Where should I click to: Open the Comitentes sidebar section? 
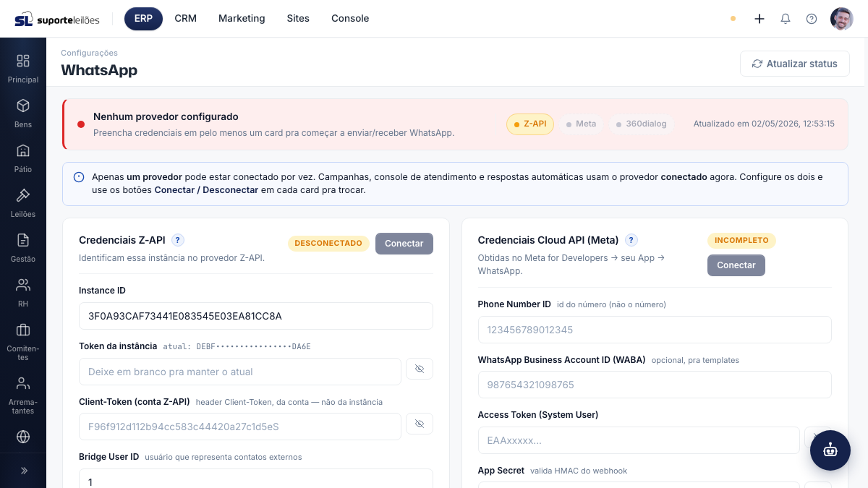coord(23,341)
